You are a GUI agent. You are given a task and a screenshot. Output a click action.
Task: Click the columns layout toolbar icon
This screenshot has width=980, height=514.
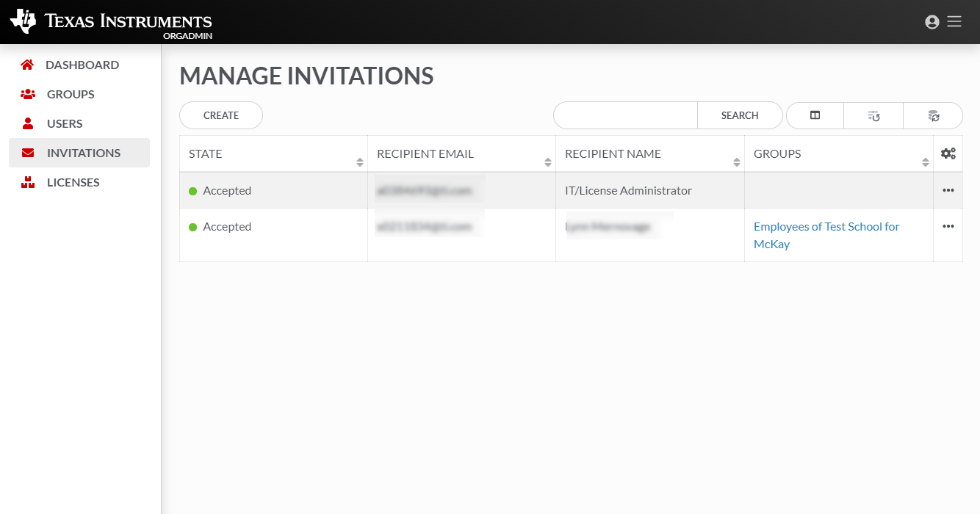[x=815, y=115]
